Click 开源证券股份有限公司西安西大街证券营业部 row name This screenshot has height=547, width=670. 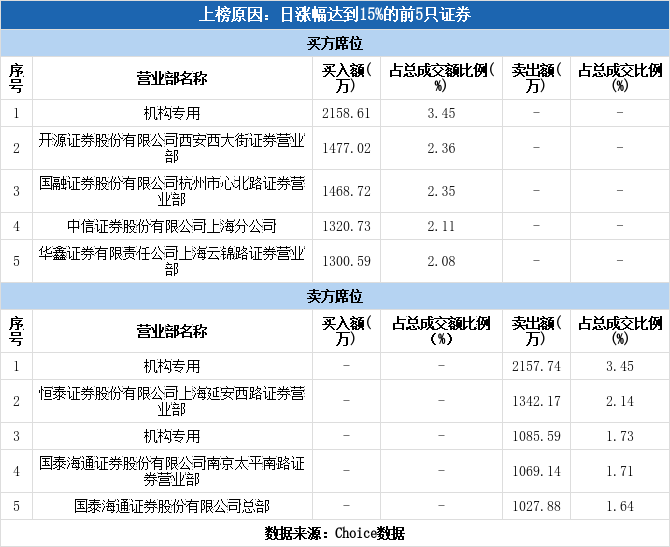point(172,148)
